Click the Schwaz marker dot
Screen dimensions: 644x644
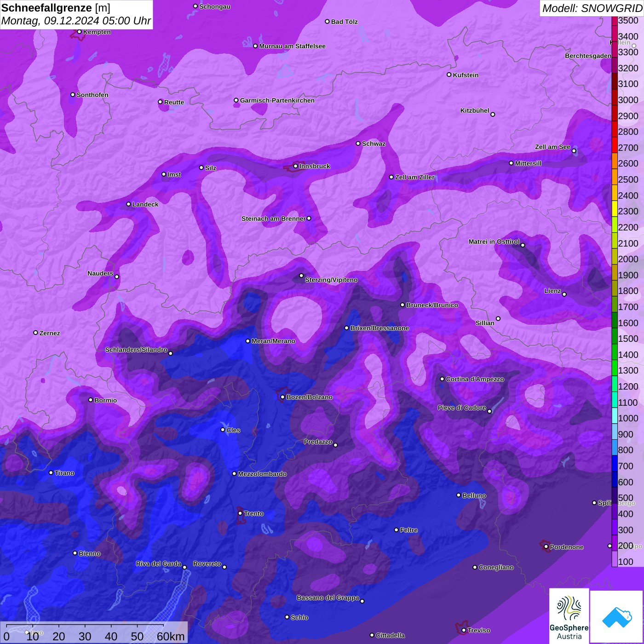tap(358, 144)
